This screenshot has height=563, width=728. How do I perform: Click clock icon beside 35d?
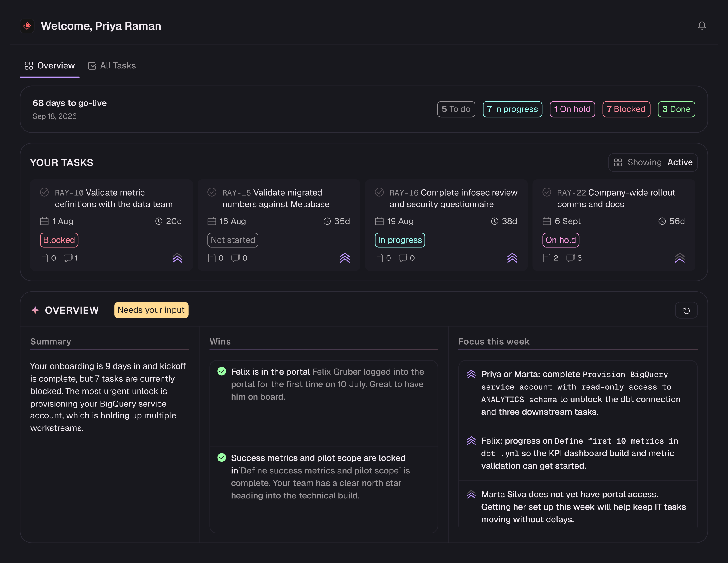pyautogui.click(x=327, y=221)
